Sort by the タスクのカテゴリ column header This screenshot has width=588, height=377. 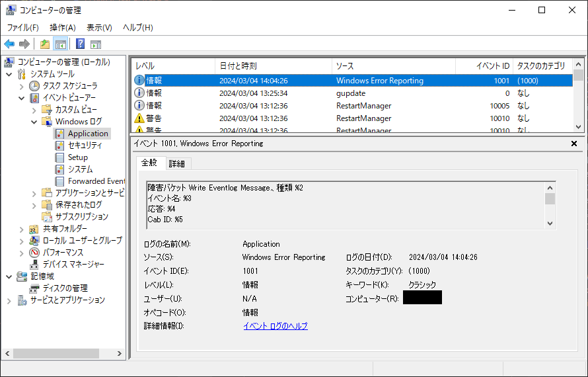542,66
